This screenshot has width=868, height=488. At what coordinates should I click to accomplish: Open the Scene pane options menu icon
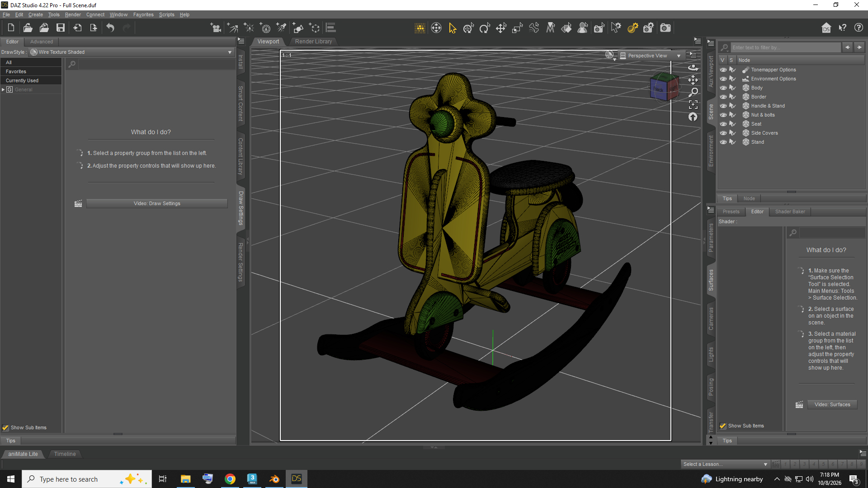click(711, 43)
